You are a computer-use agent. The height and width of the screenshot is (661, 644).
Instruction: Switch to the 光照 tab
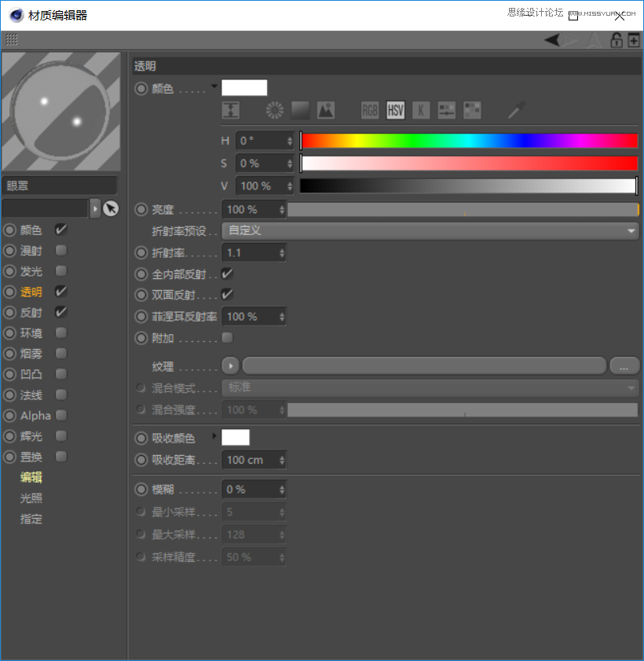(31, 498)
